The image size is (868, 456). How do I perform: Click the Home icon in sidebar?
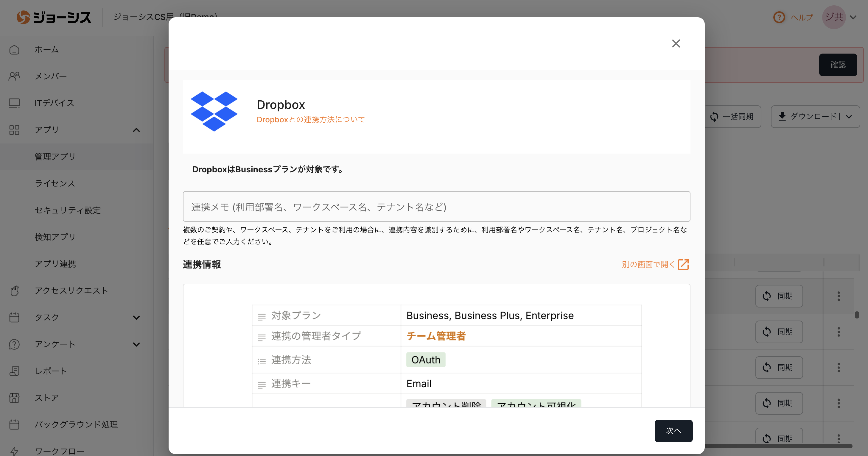coord(14,50)
